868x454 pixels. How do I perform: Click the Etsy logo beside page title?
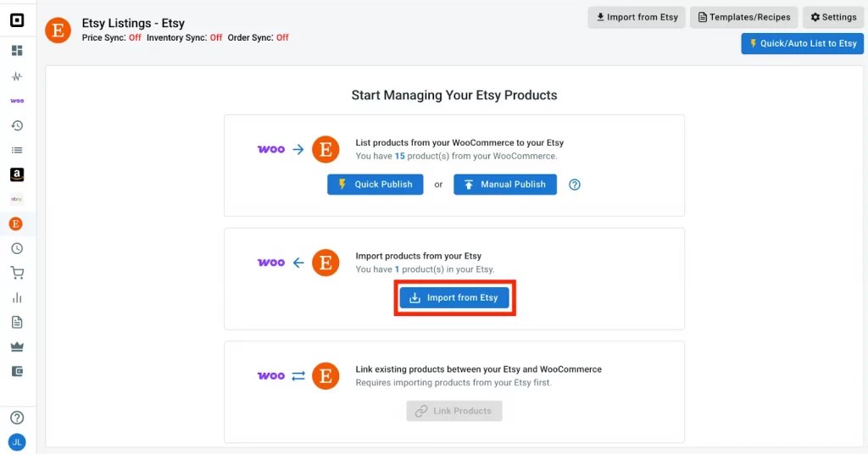[x=58, y=30]
